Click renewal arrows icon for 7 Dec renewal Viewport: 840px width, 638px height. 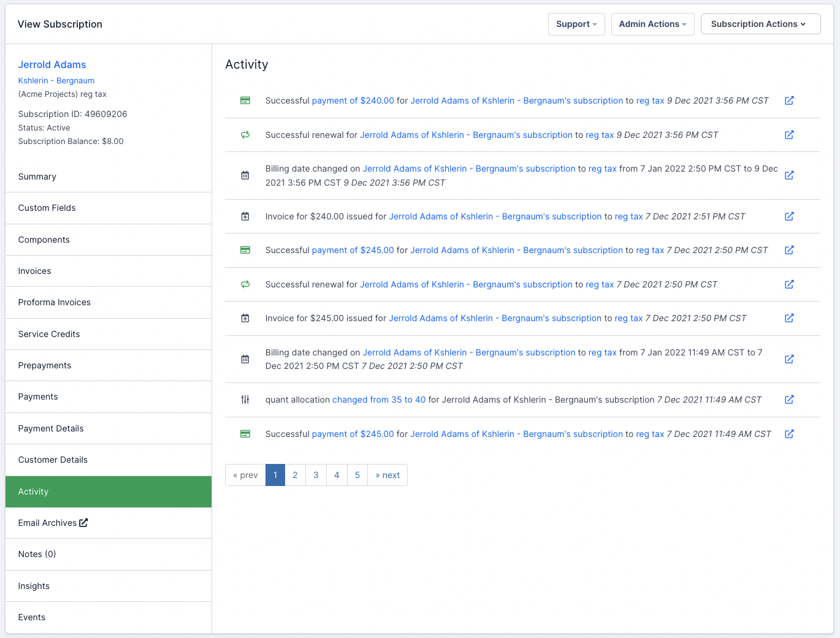coord(245,284)
